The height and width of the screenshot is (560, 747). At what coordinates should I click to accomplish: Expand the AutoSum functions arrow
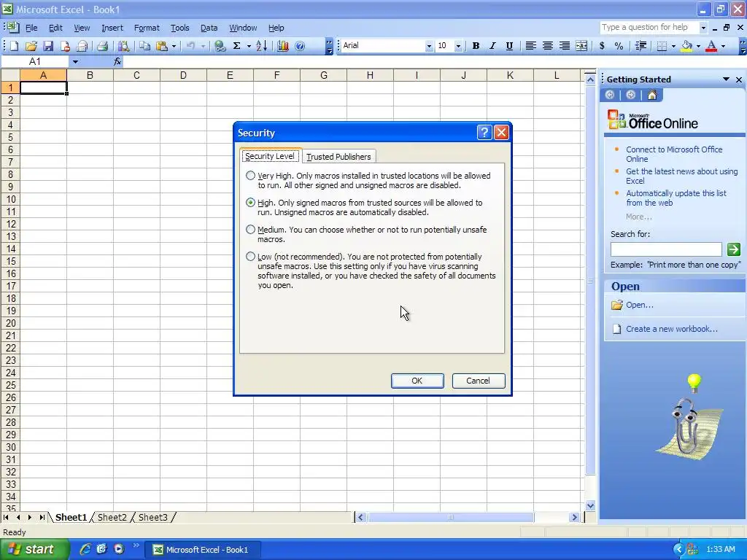pyautogui.click(x=249, y=46)
